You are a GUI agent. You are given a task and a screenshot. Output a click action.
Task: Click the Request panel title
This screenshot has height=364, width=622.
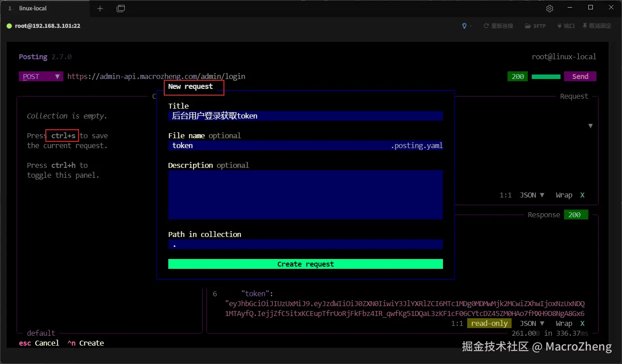coord(574,96)
